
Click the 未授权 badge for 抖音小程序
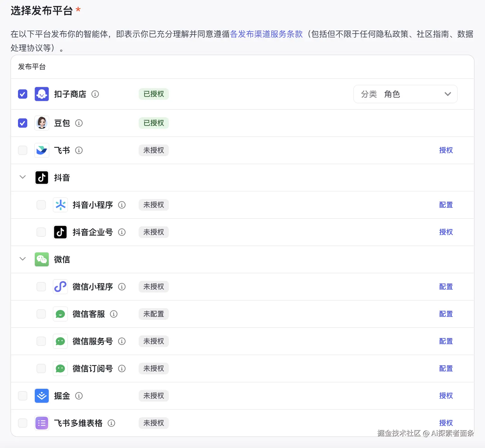[x=154, y=205]
